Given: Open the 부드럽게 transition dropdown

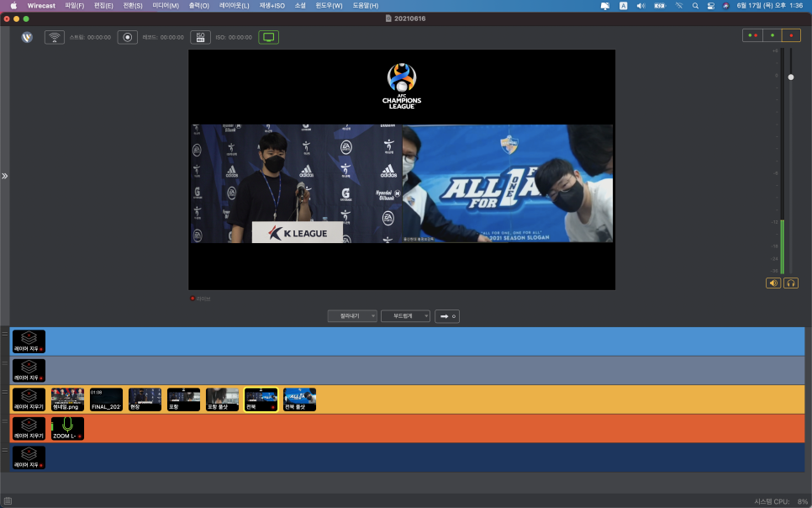Looking at the screenshot, I should 405,315.
